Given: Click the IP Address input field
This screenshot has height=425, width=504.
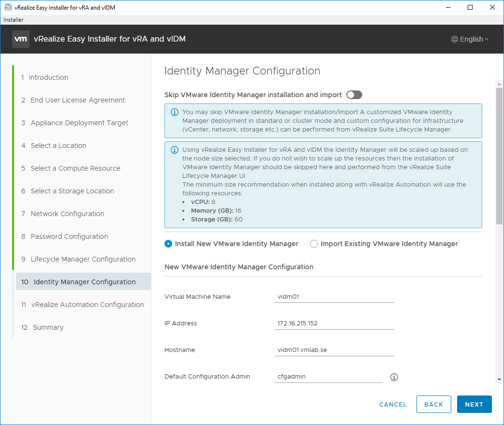Looking at the screenshot, I should (334, 323).
